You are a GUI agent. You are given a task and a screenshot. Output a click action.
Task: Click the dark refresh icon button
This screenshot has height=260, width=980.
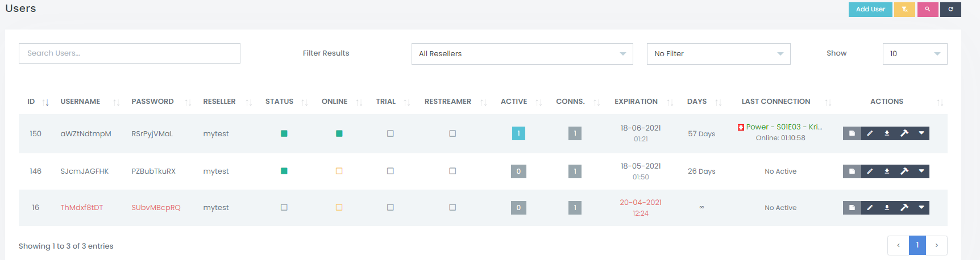[x=950, y=9]
